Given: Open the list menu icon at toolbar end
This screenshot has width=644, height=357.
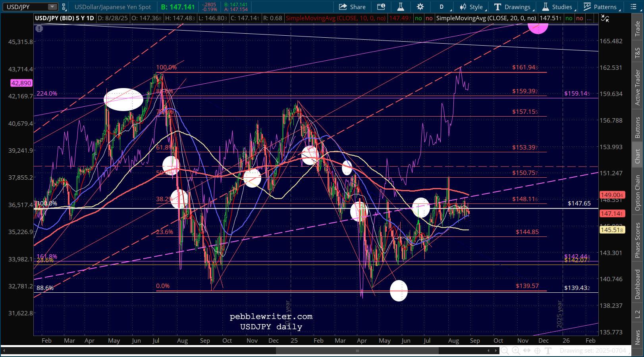Looking at the screenshot, I should coord(633,7).
